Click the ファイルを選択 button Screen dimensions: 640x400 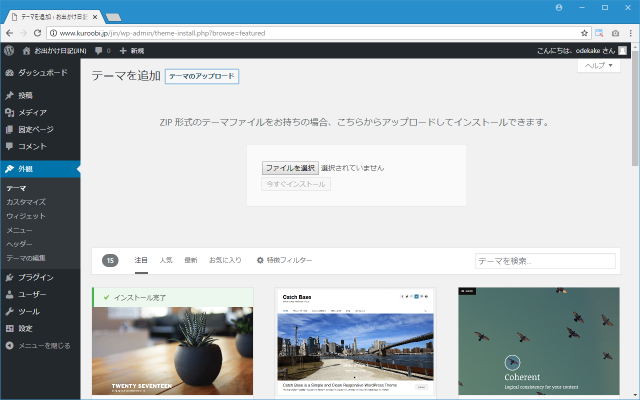(290, 168)
